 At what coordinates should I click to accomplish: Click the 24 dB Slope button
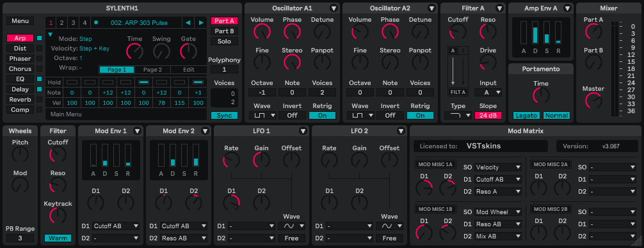[x=488, y=116]
